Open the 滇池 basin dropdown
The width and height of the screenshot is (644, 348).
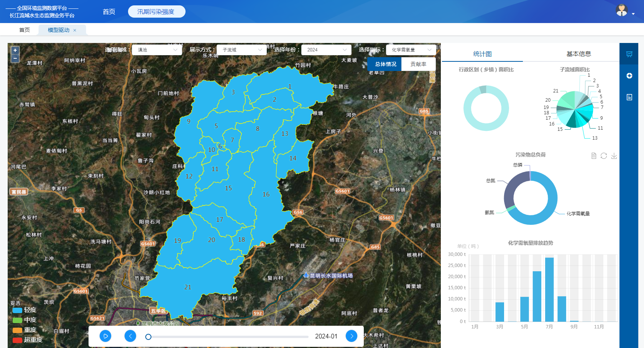tap(157, 50)
